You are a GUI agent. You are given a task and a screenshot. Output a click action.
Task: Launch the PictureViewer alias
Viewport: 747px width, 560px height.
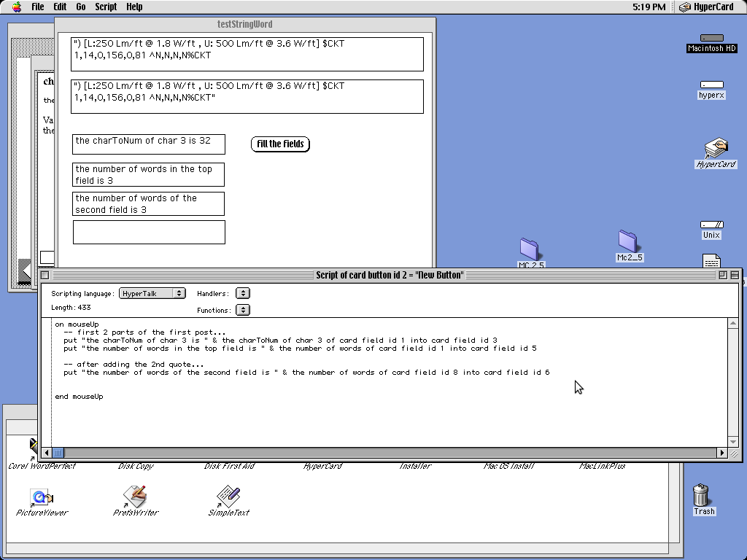point(41,497)
